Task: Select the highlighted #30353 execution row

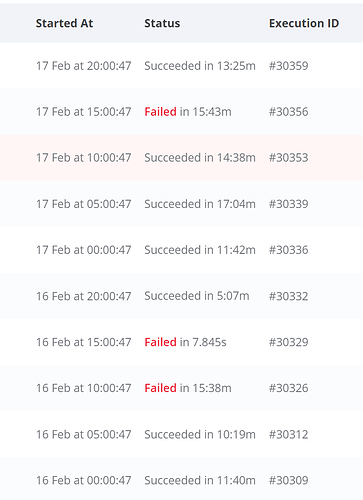Action: [181, 158]
